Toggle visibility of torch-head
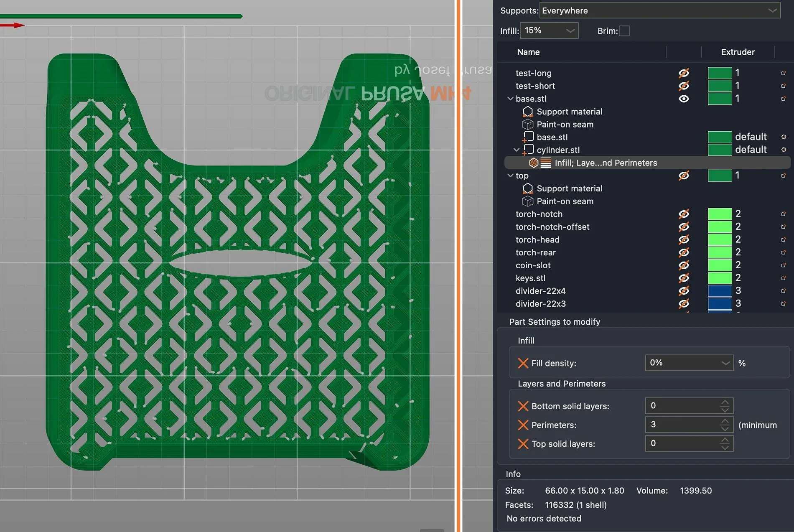Image resolution: width=794 pixels, height=532 pixels. click(x=684, y=239)
